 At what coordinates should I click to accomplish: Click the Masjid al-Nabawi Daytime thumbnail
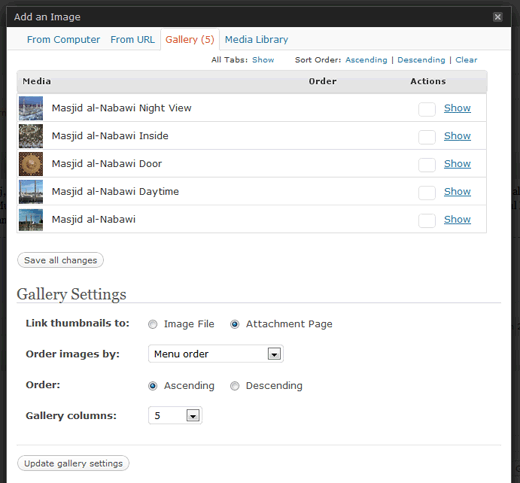click(31, 192)
